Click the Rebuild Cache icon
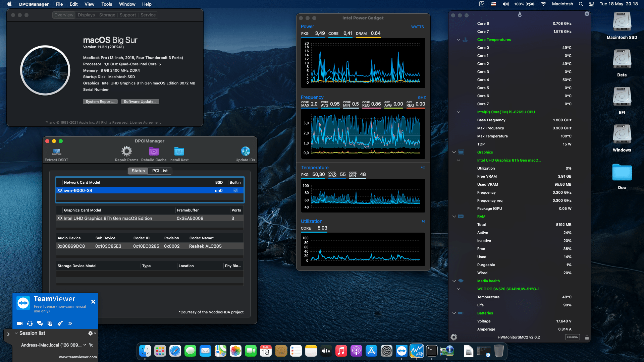 click(154, 151)
